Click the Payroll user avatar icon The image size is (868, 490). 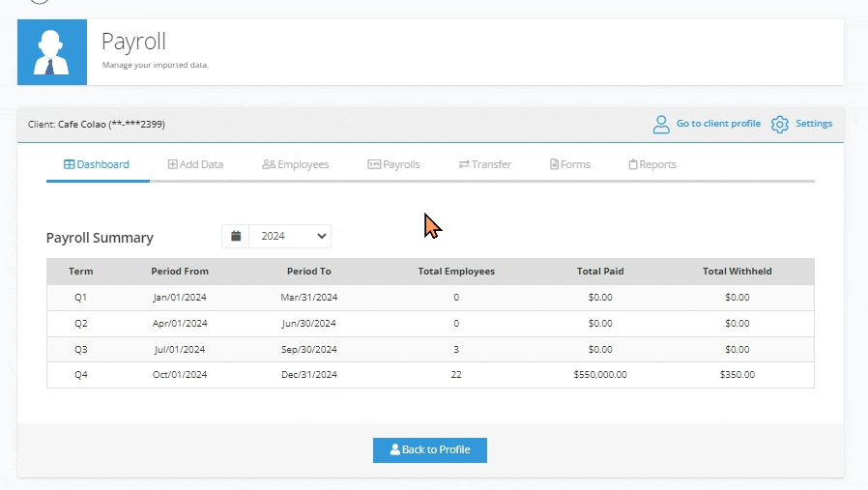pos(51,52)
